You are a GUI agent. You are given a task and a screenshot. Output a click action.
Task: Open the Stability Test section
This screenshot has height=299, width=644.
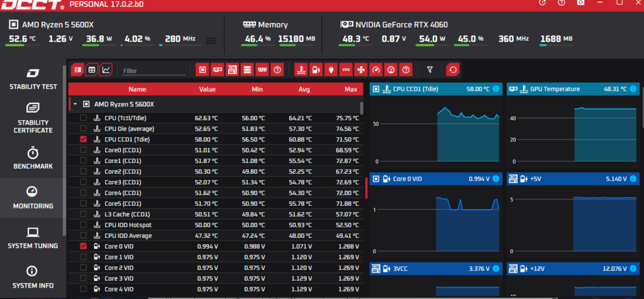coord(33,79)
